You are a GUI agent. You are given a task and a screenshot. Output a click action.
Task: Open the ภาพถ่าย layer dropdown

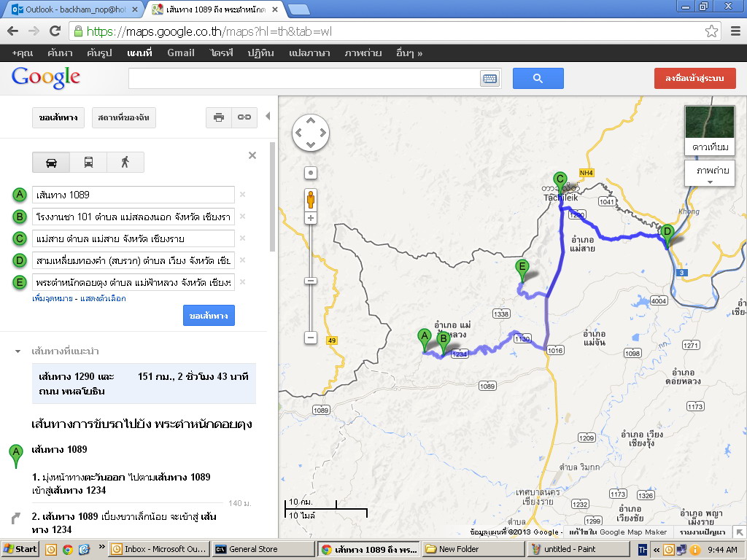pyautogui.click(x=710, y=173)
